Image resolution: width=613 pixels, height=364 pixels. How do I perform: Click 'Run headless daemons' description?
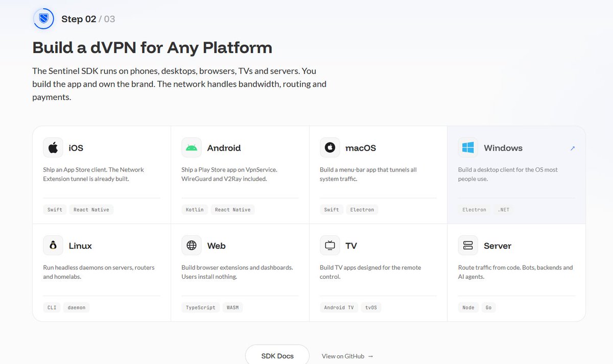coord(99,272)
